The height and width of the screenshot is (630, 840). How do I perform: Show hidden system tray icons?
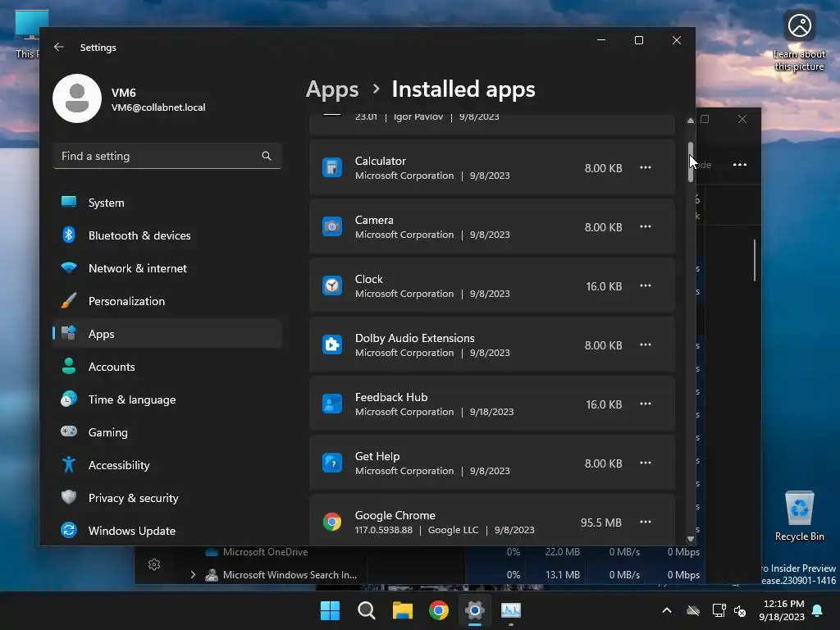(x=667, y=610)
